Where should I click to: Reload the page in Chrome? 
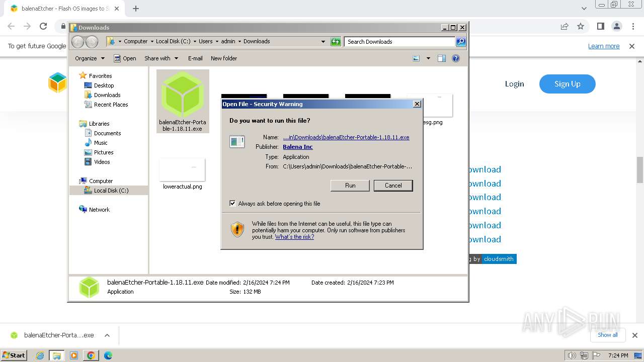pyautogui.click(x=43, y=26)
